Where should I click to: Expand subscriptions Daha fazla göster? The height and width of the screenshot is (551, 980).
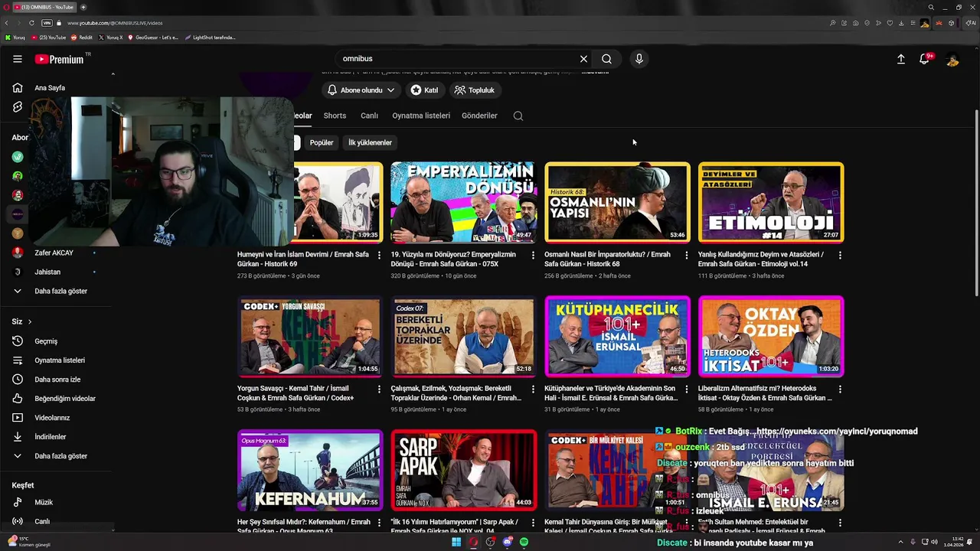coord(60,291)
